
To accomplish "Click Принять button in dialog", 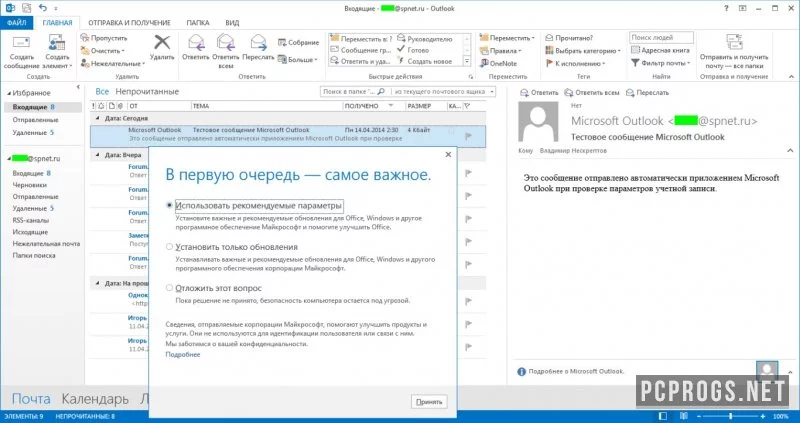I will [429, 402].
